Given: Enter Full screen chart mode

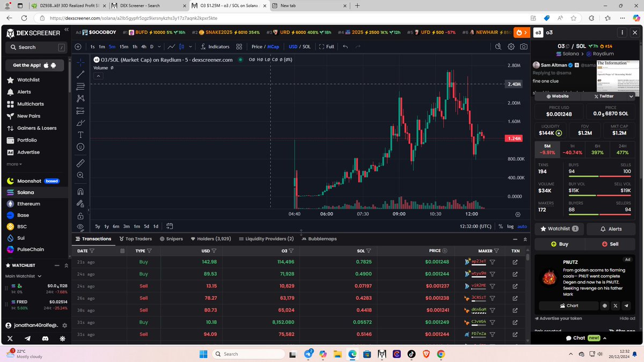Looking at the screenshot, I should point(326,47).
